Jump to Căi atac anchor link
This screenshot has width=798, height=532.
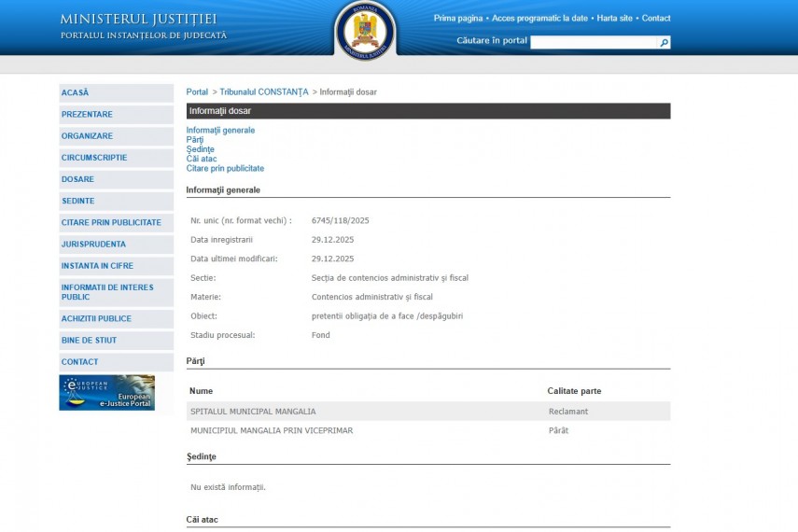point(202,159)
